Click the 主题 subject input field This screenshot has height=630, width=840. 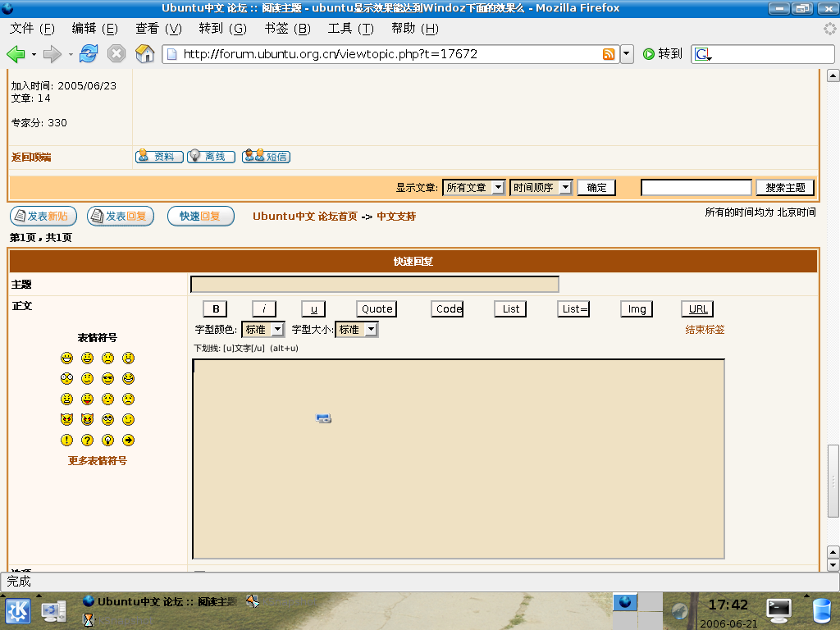pyautogui.click(x=375, y=285)
